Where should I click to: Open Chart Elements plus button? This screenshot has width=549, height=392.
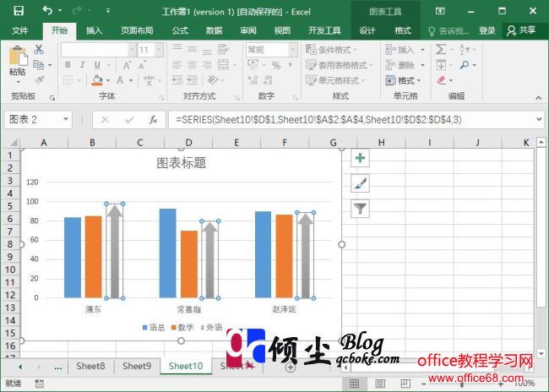360,158
